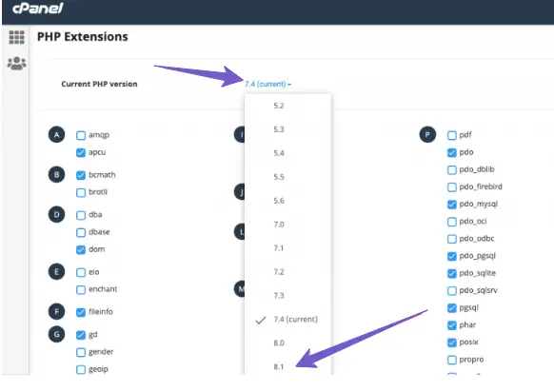Tick the brotli extension checkbox
Image resolution: width=554 pixels, height=392 pixels.
(x=81, y=192)
